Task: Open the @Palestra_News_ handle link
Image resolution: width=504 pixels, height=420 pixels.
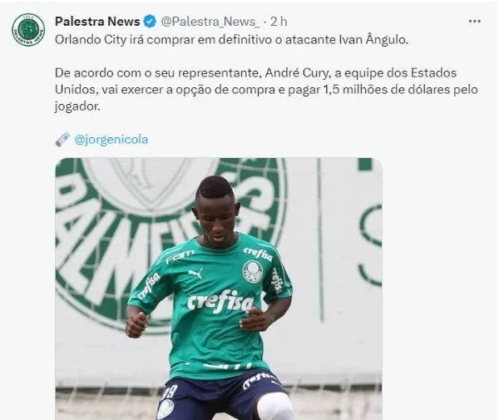Action: tap(210, 22)
